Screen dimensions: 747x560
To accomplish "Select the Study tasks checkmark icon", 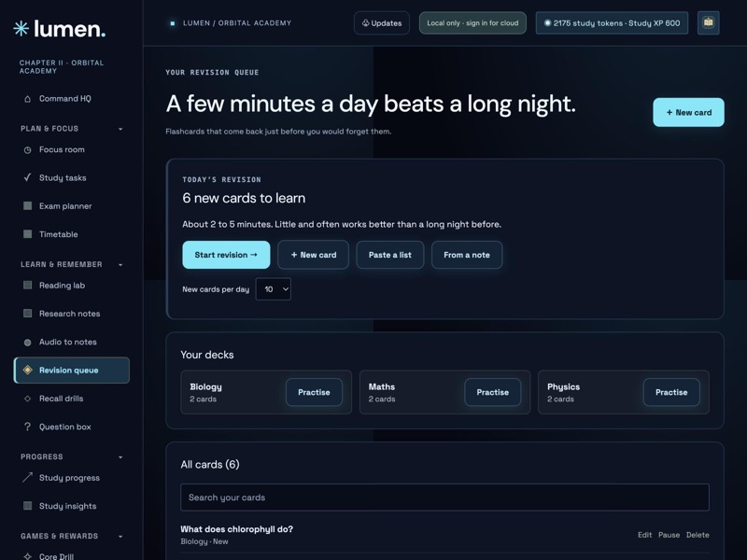I will pos(28,177).
